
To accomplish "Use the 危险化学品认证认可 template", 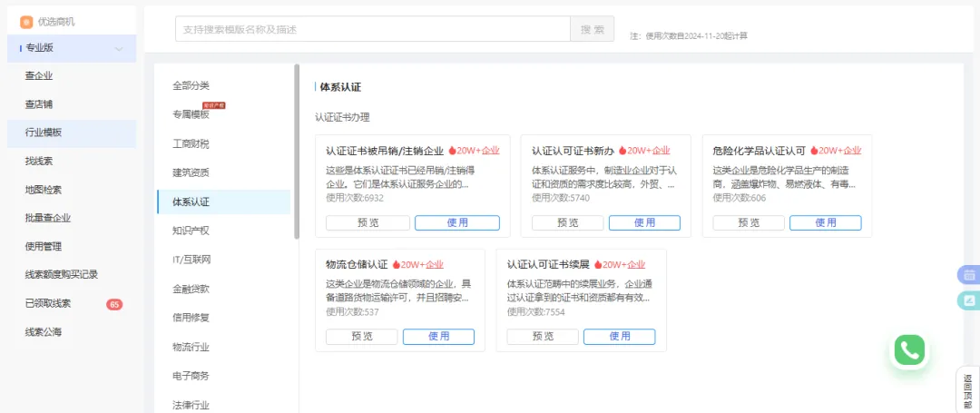I will pos(826,223).
